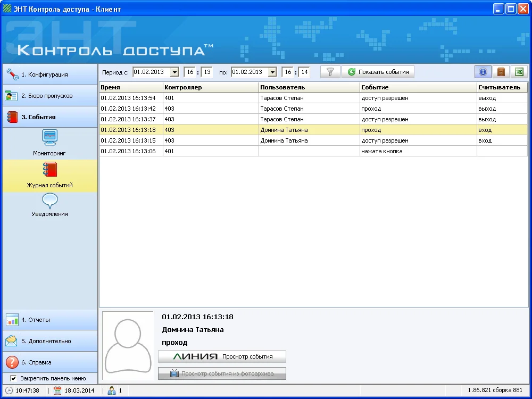Open 1. Конфигурация menu section
The height and width of the screenshot is (399, 532).
(x=49, y=74)
